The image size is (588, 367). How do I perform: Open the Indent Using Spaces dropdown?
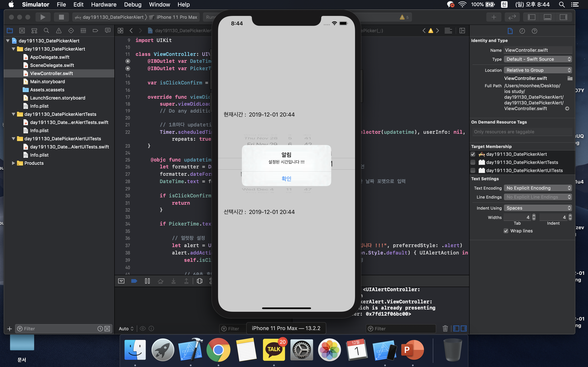[538, 208]
